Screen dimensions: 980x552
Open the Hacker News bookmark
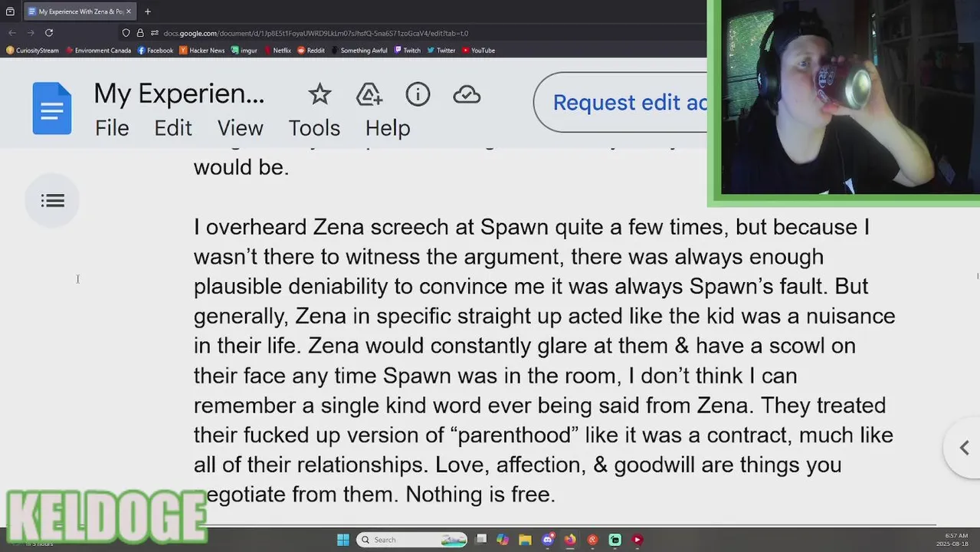tap(202, 51)
